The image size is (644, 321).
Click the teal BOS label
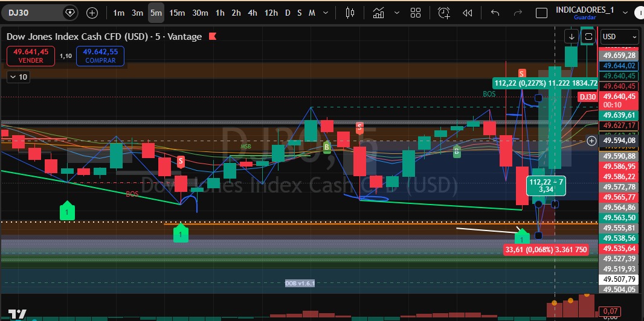pos(489,94)
